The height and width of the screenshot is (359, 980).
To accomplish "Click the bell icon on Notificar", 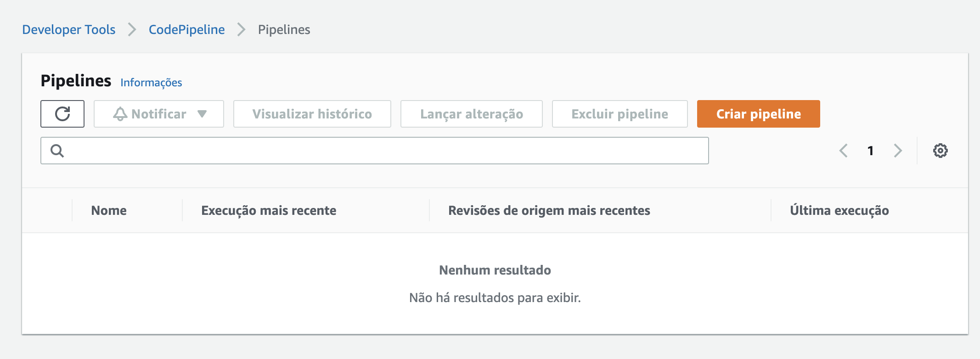I will click(120, 114).
